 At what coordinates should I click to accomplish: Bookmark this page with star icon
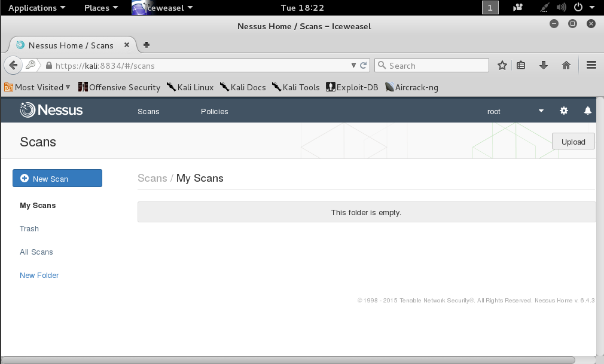point(502,66)
